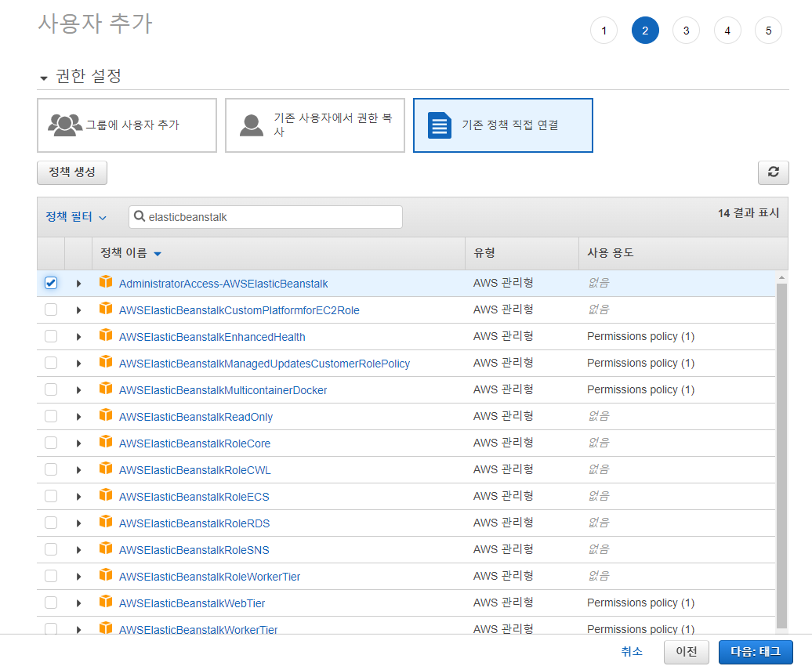Collapse the 권한 설정 section arrow

(44, 78)
